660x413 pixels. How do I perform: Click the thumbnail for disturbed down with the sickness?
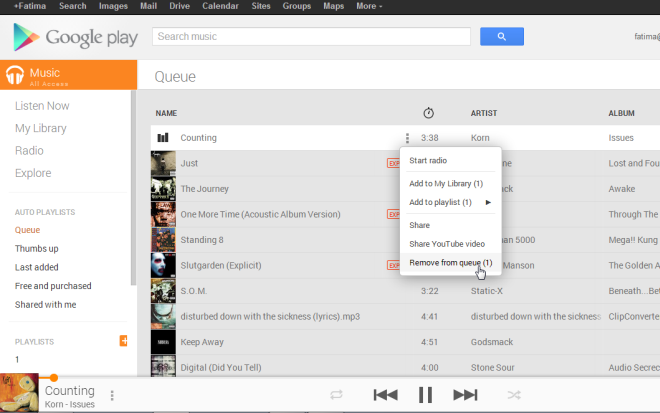click(x=163, y=317)
